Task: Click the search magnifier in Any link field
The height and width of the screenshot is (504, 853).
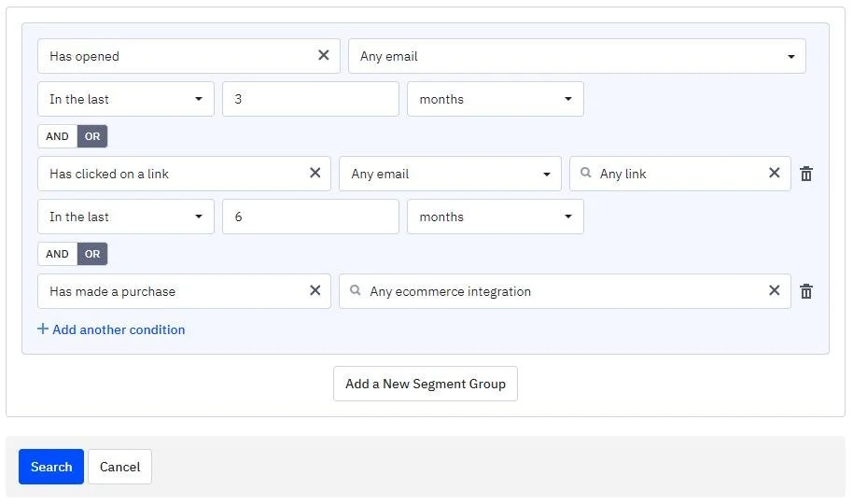Action: 585,173
